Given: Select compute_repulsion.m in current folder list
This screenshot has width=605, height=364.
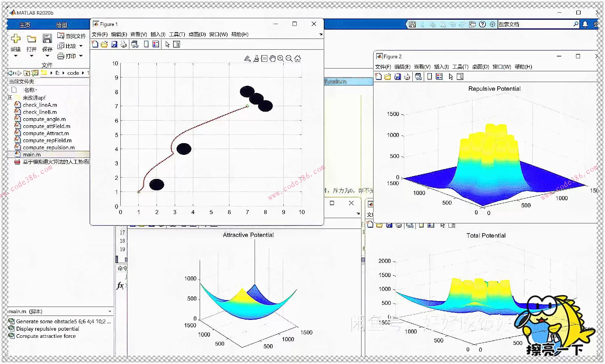Looking at the screenshot, I should pos(48,147).
